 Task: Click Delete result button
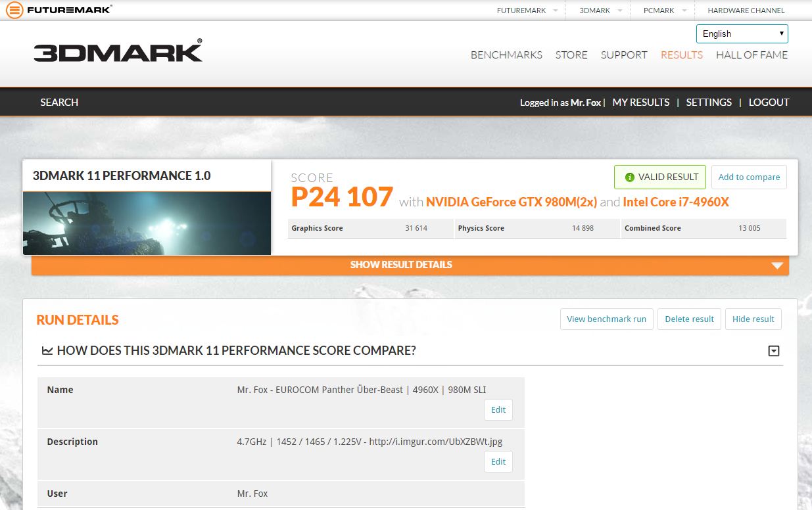coord(689,319)
